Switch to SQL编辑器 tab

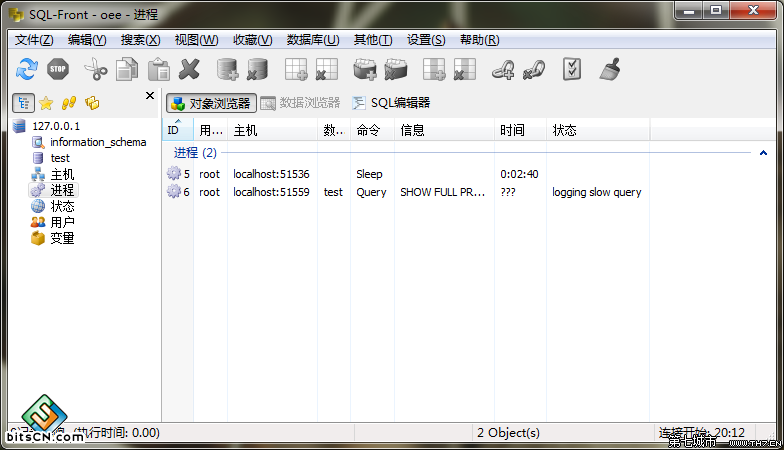tap(391, 103)
